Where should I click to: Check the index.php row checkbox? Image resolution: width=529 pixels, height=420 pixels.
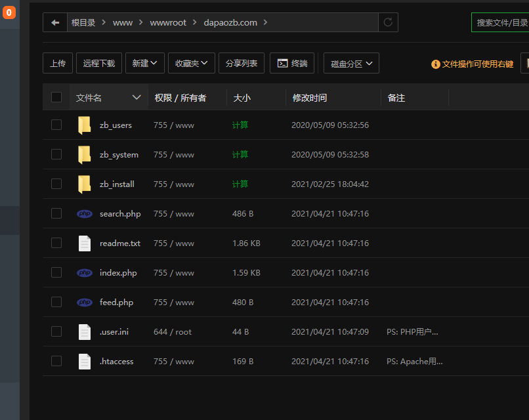coord(56,272)
